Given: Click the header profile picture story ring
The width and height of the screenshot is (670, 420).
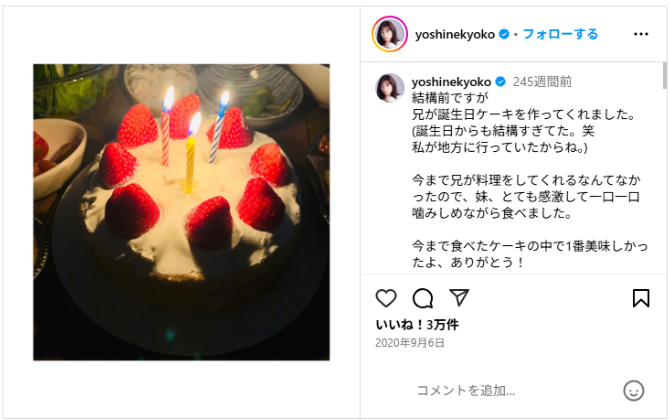Looking at the screenshot, I should coord(389,34).
